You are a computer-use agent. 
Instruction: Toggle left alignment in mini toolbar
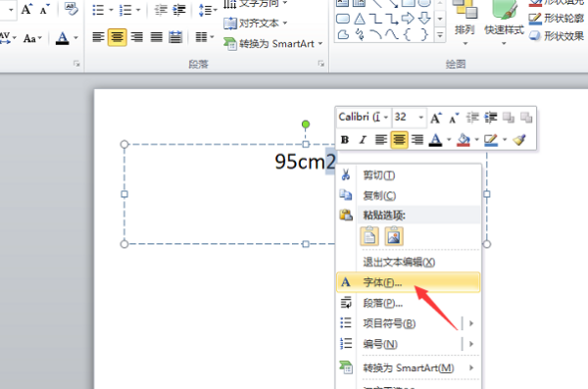coord(380,140)
